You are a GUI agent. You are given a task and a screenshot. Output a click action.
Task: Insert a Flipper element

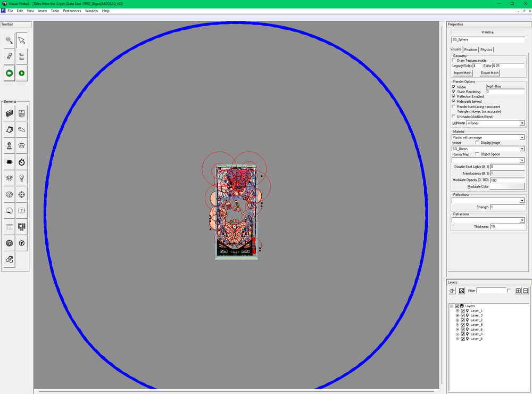(x=21, y=129)
